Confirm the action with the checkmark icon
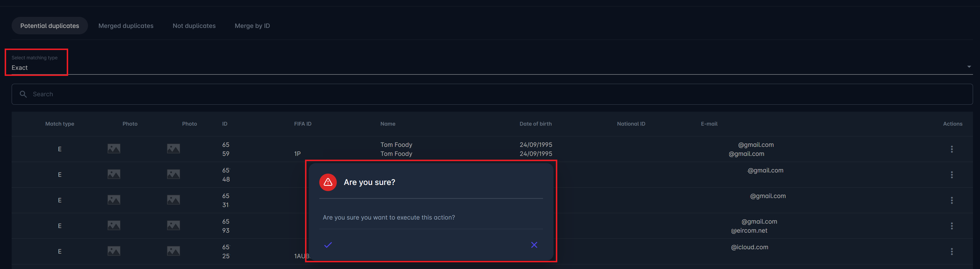Image resolution: width=980 pixels, height=269 pixels. click(328, 245)
